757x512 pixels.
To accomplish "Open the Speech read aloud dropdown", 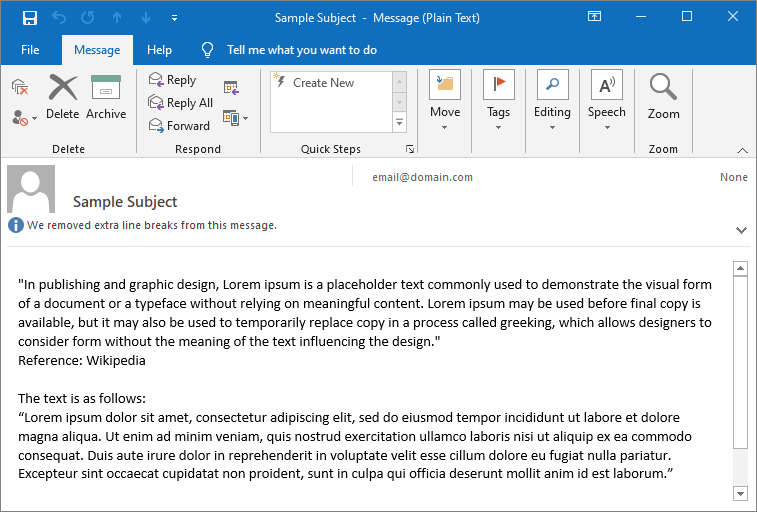I will point(606,100).
